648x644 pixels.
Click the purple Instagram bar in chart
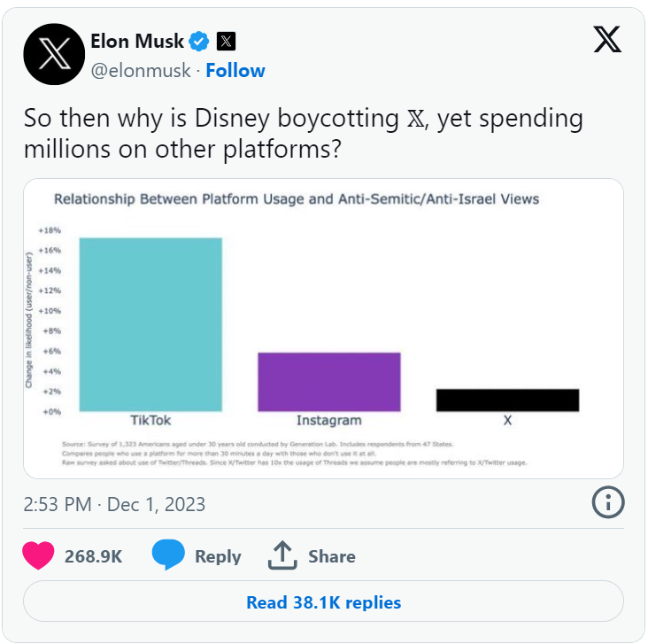pyautogui.click(x=329, y=382)
